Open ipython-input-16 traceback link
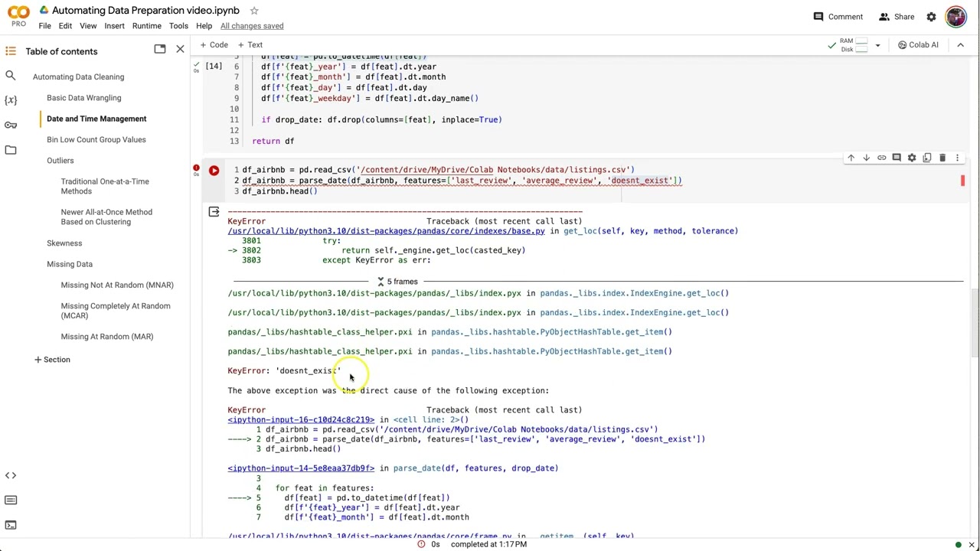 (301, 419)
